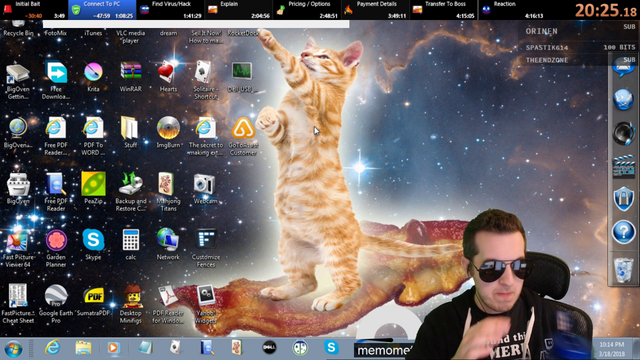Viewport: 640px width, 360px height.
Task: Open PDF Reader for Windows icon
Action: tap(167, 296)
